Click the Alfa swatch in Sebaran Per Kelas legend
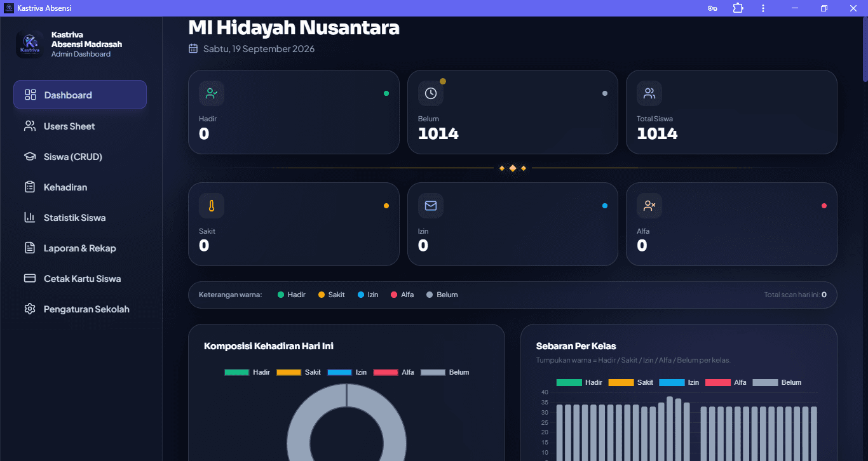This screenshot has width=868, height=461. 718,382
